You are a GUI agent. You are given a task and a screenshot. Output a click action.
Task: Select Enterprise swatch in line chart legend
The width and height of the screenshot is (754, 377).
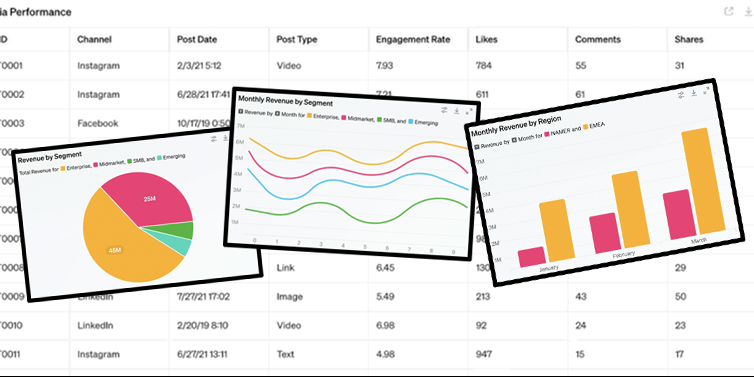click(x=309, y=115)
